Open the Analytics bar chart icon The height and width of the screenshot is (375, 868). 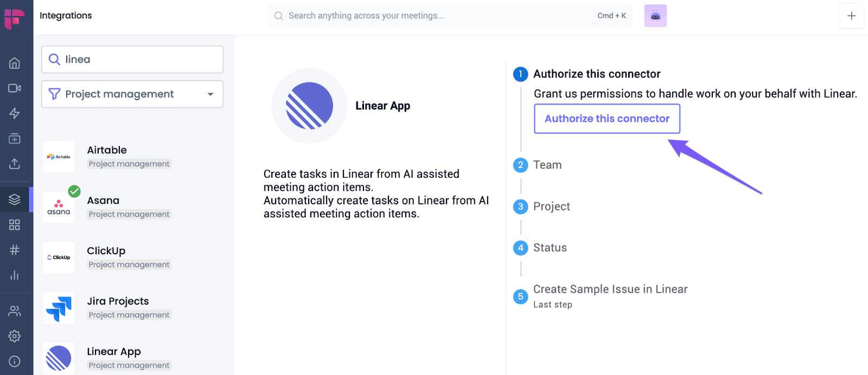15,275
